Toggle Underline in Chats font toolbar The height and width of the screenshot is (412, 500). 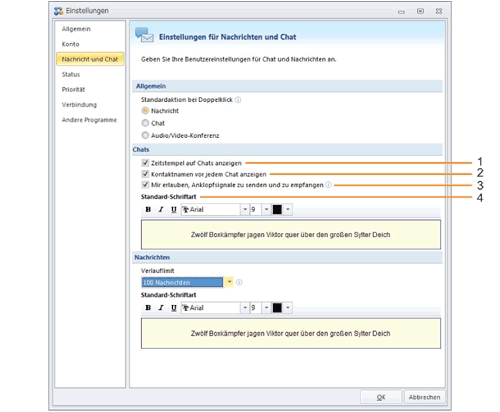click(x=174, y=209)
